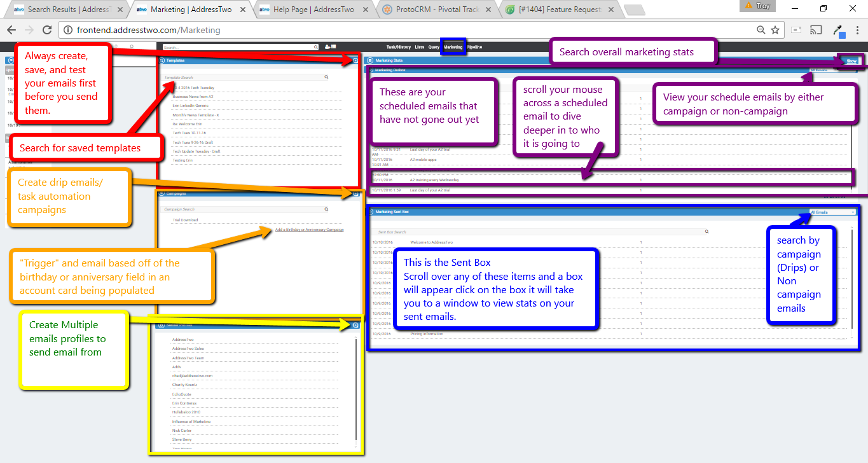Screen dimensions: 868x463
Task: Open the Tech Tues 9-26-16 Draft template
Action: coord(193,142)
